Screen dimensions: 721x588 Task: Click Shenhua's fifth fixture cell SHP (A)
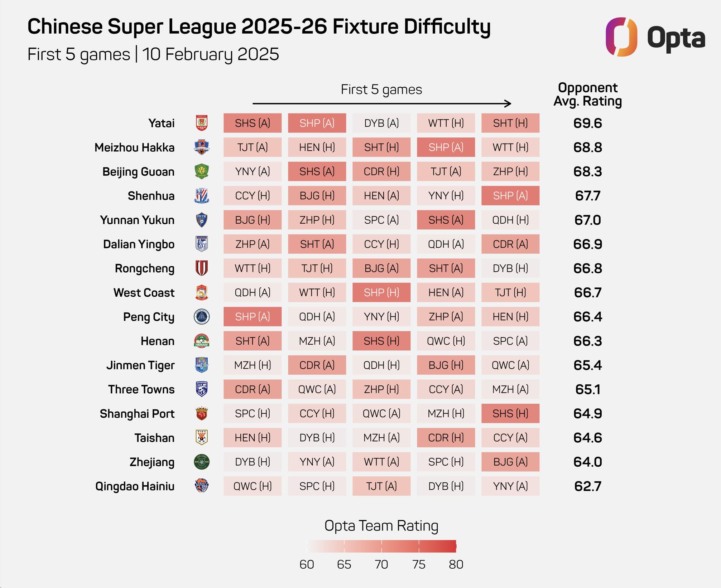[x=510, y=196]
